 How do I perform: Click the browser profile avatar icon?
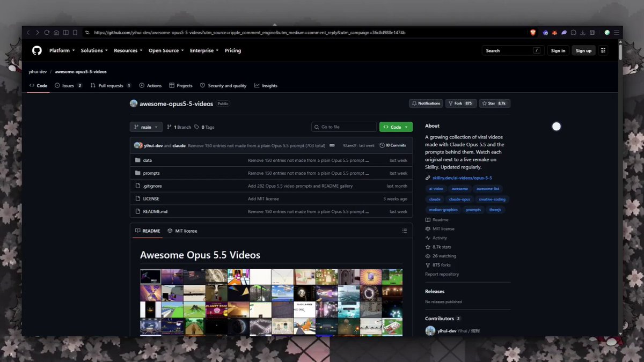[607, 33]
